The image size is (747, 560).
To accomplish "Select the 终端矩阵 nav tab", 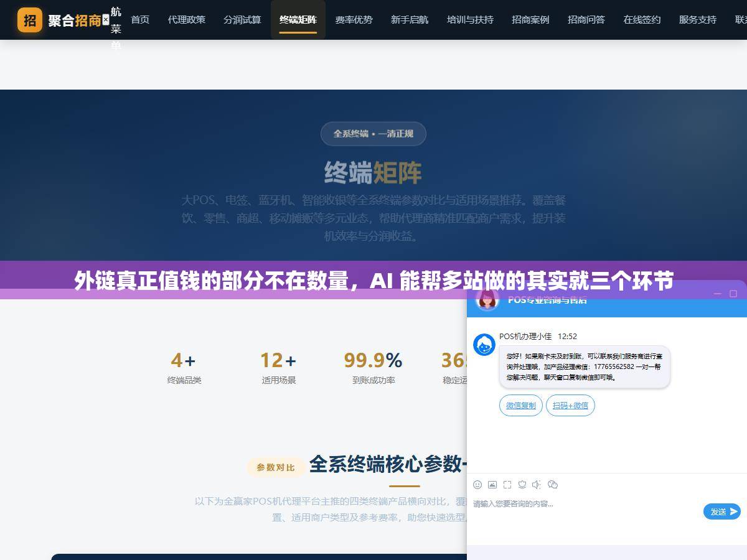I will coord(298,20).
